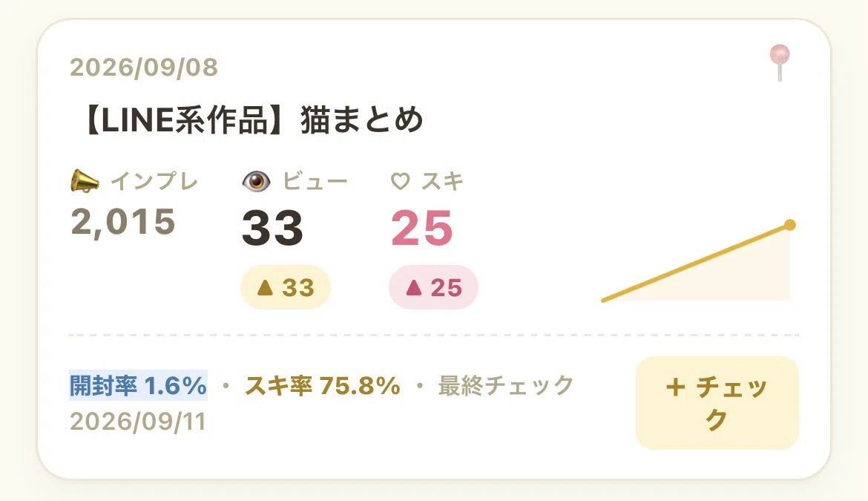
Task: Toggle the pink pushpin on the card
Action: point(780,62)
